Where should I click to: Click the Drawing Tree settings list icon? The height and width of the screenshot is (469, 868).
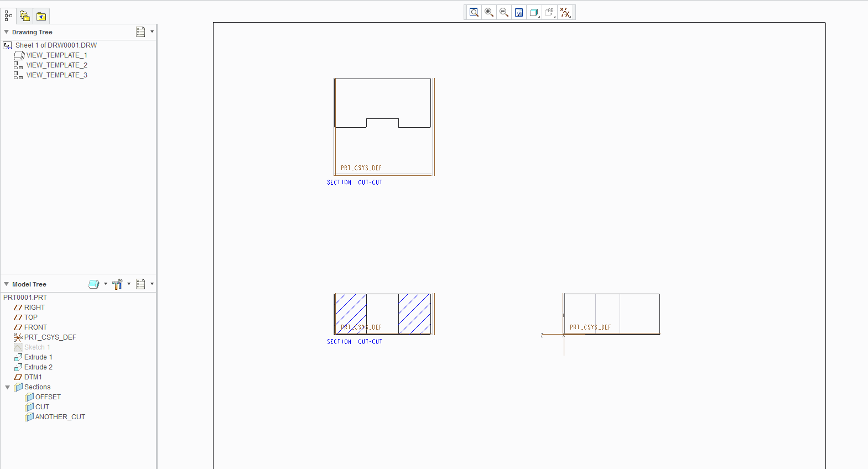[141, 32]
